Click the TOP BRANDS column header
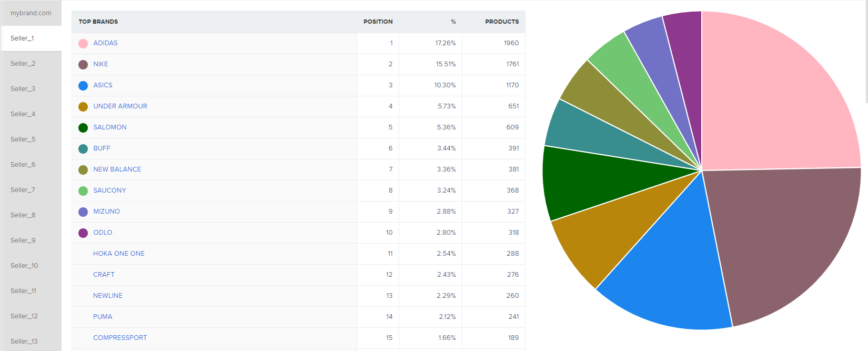This screenshot has height=351, width=868. [x=98, y=22]
